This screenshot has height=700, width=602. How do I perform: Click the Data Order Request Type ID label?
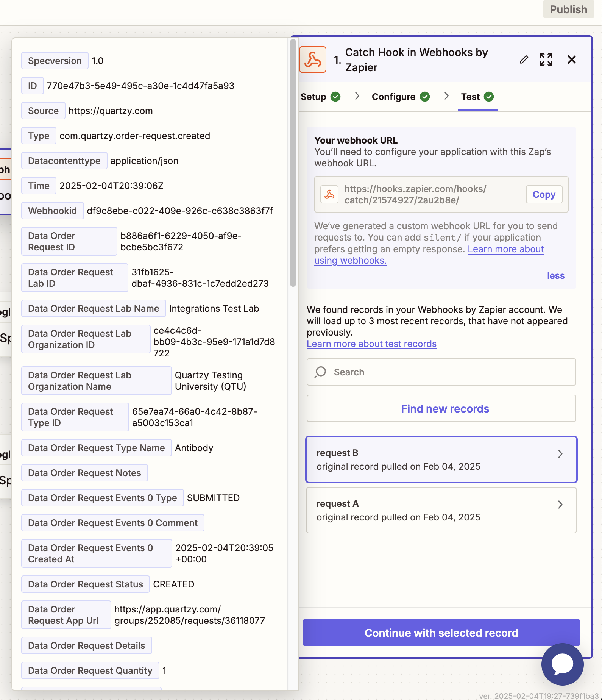[x=75, y=417]
